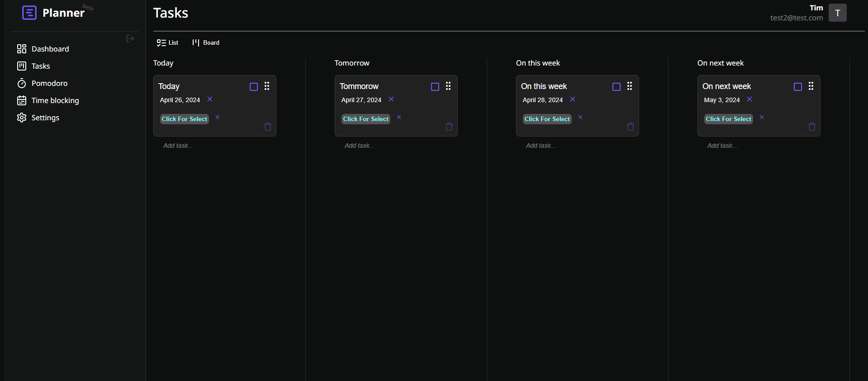Delete the Tommorow task with trash icon

click(x=449, y=127)
